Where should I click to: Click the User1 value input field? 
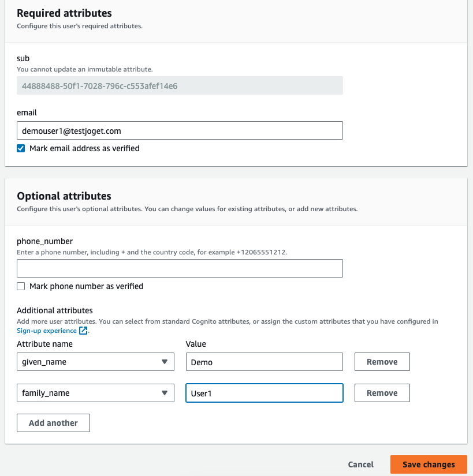(x=264, y=393)
